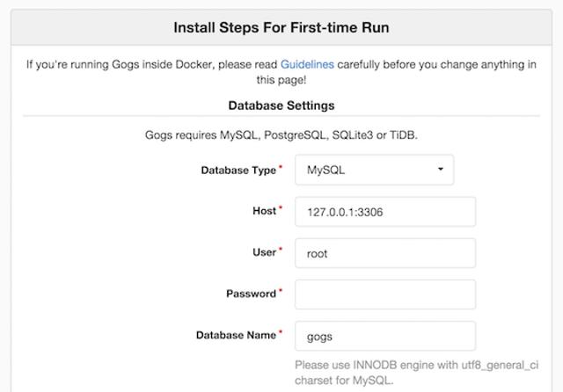
Task: Click the Database Type label
Action: 238,171
